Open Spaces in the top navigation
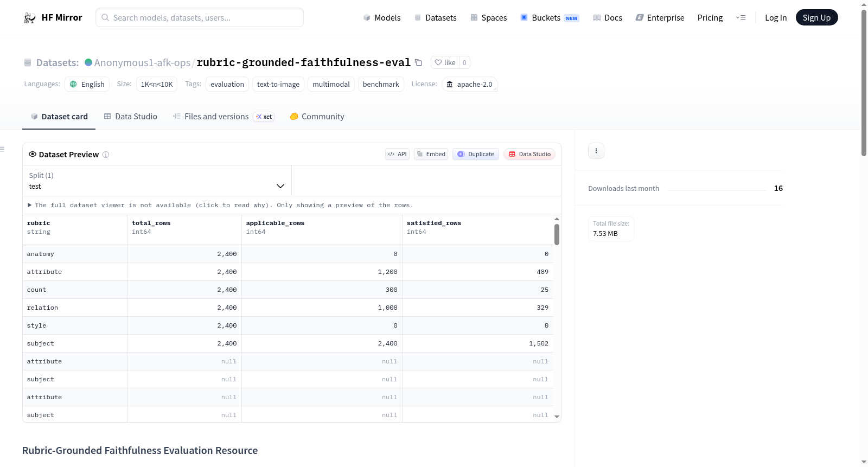This screenshot has height=467, width=868. pyautogui.click(x=488, y=18)
